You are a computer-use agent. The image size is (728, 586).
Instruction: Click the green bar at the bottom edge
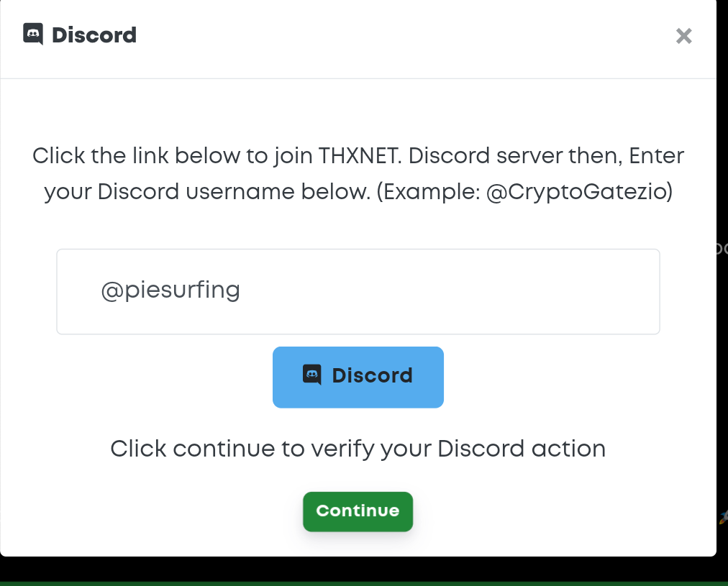point(364,584)
